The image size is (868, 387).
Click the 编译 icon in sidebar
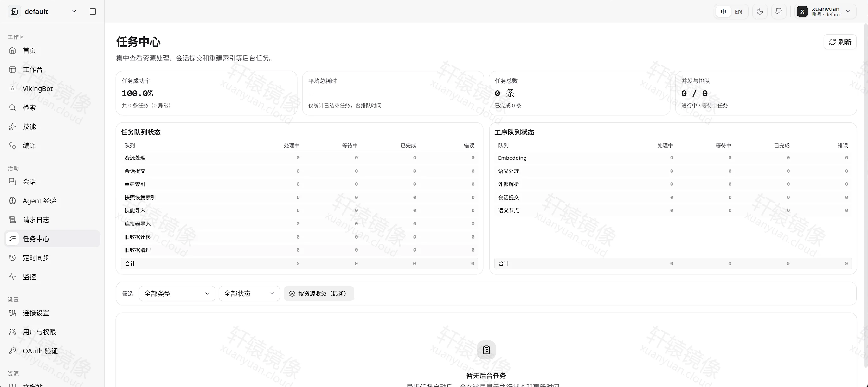coord(12,145)
